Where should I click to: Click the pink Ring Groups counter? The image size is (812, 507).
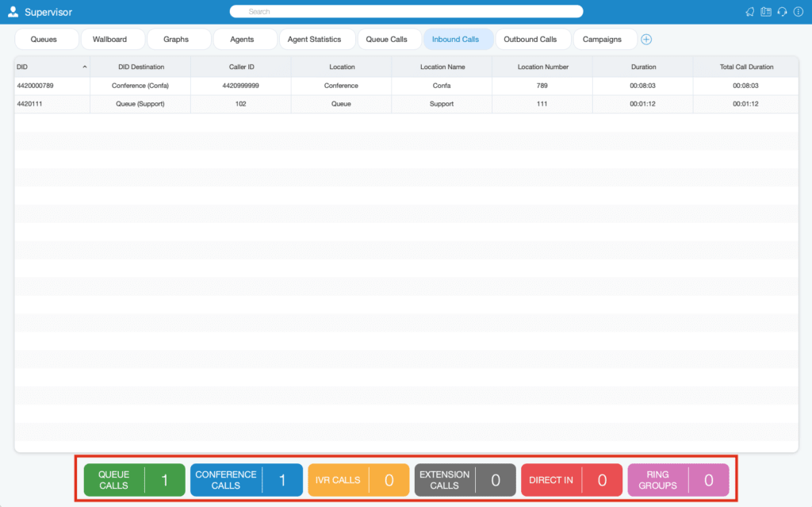click(x=679, y=480)
